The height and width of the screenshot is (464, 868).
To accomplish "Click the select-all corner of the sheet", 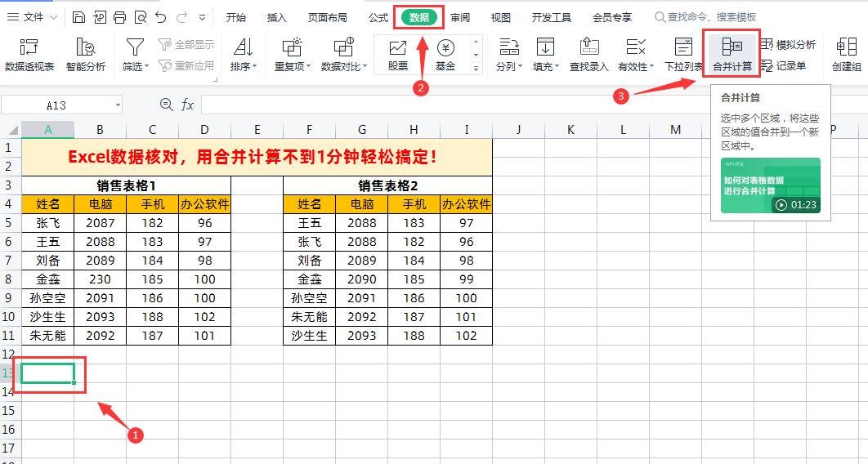I will (11, 129).
